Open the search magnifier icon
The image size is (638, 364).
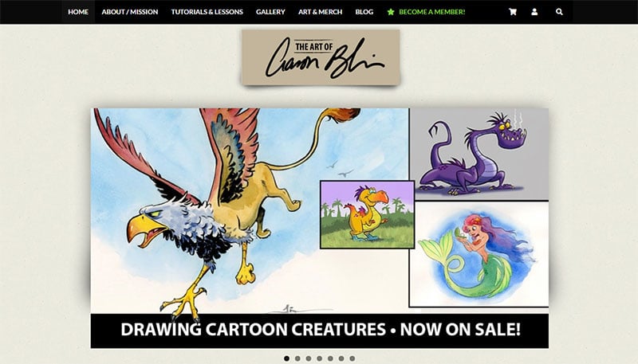pos(560,12)
